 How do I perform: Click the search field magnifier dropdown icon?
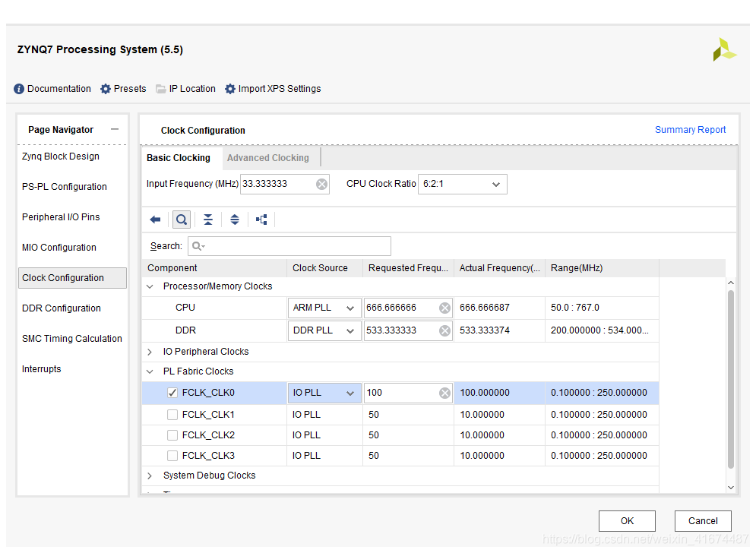pyautogui.click(x=198, y=247)
